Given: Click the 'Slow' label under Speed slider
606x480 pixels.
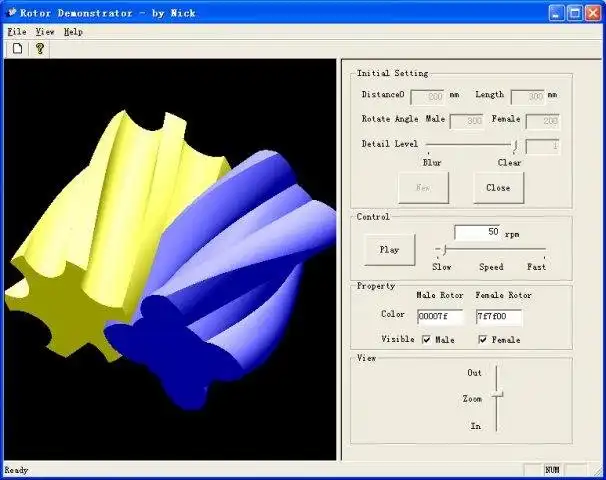Looking at the screenshot, I should [x=442, y=267].
